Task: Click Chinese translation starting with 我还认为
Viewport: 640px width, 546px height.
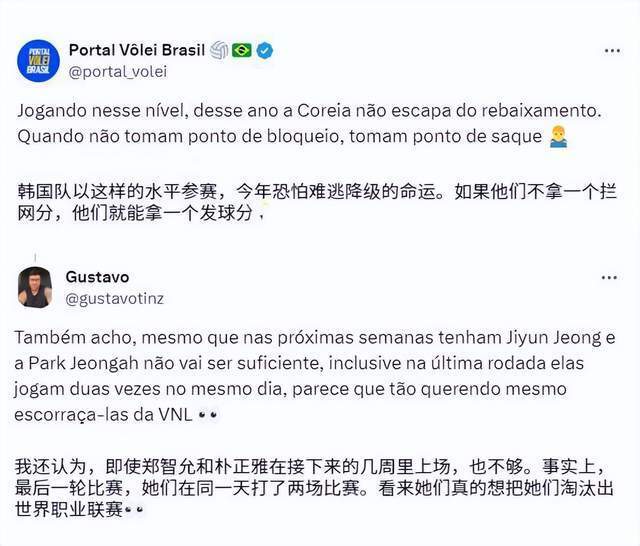Action: coord(314,488)
